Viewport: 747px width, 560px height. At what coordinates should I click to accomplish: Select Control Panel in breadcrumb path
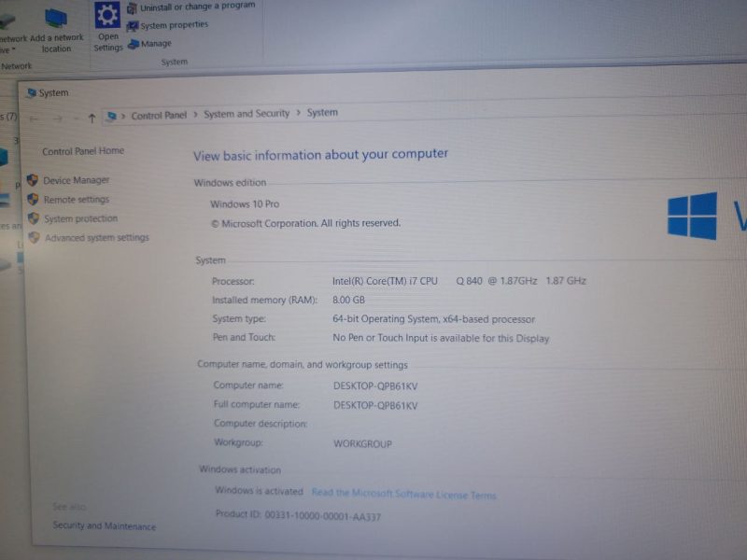coord(159,115)
